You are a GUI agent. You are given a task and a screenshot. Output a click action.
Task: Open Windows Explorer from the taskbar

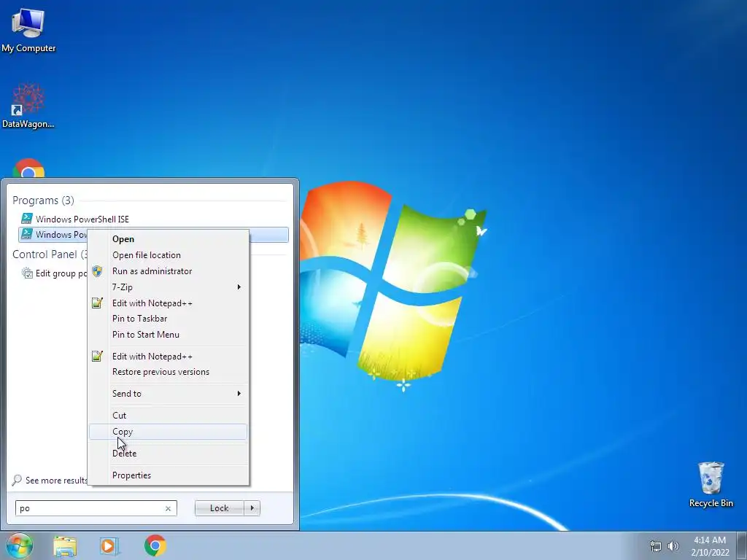[x=65, y=546]
